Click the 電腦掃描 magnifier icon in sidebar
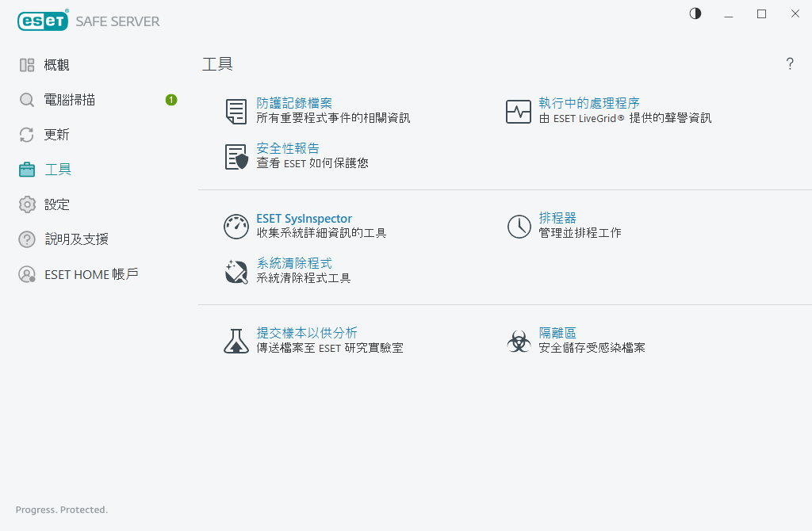 pos(26,99)
